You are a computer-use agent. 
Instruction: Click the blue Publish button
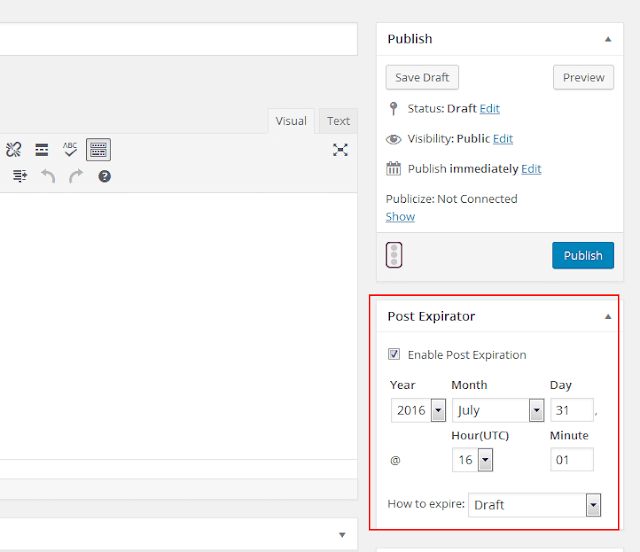tap(583, 256)
